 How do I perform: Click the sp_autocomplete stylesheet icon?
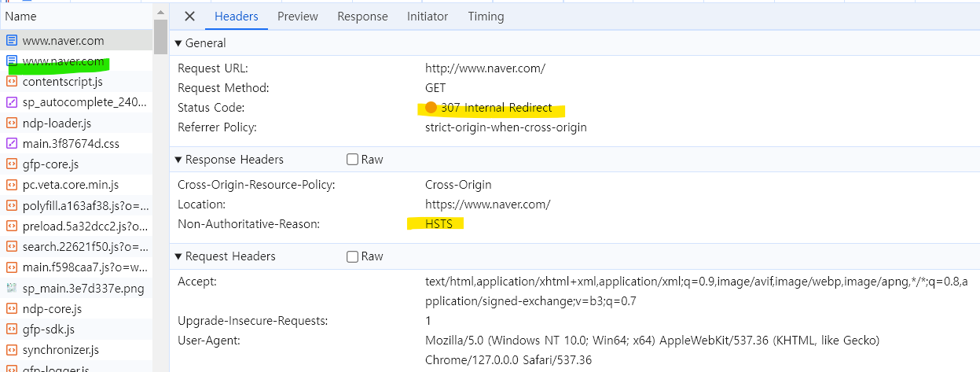12,102
